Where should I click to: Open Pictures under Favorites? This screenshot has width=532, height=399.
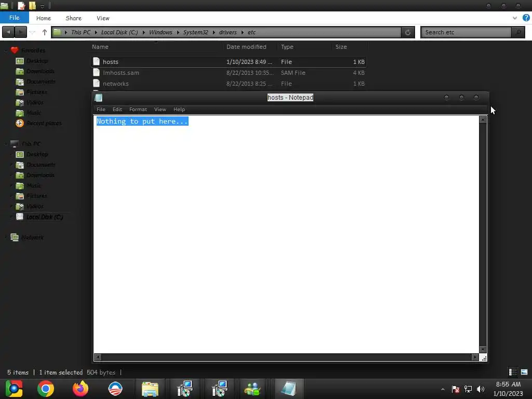coord(37,92)
